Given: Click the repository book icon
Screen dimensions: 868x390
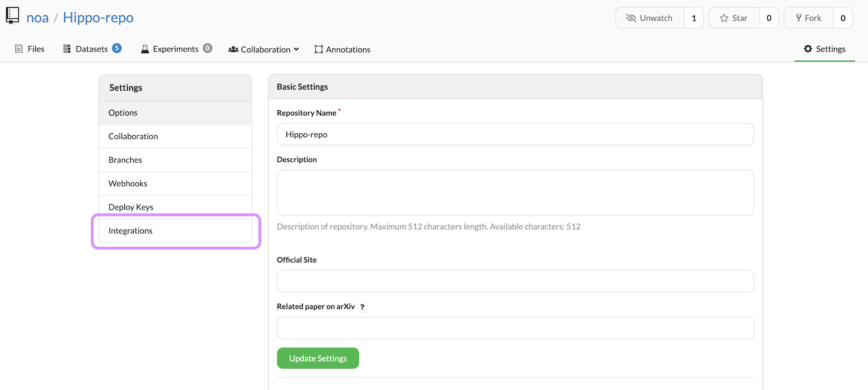Looking at the screenshot, I should [x=12, y=17].
